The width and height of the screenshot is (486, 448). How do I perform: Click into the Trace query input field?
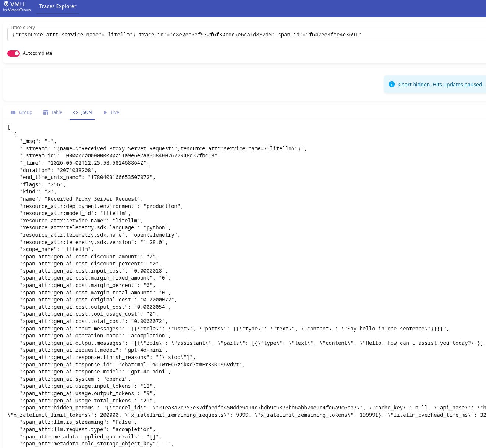pos(246,35)
